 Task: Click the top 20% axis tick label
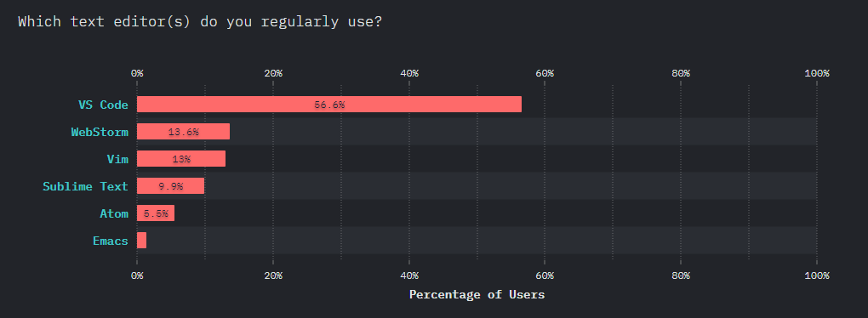coord(273,74)
